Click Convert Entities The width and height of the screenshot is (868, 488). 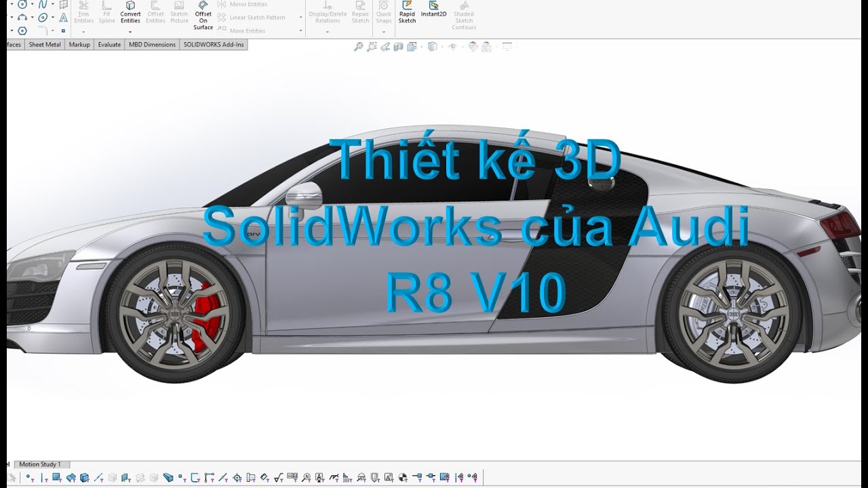[x=130, y=14]
